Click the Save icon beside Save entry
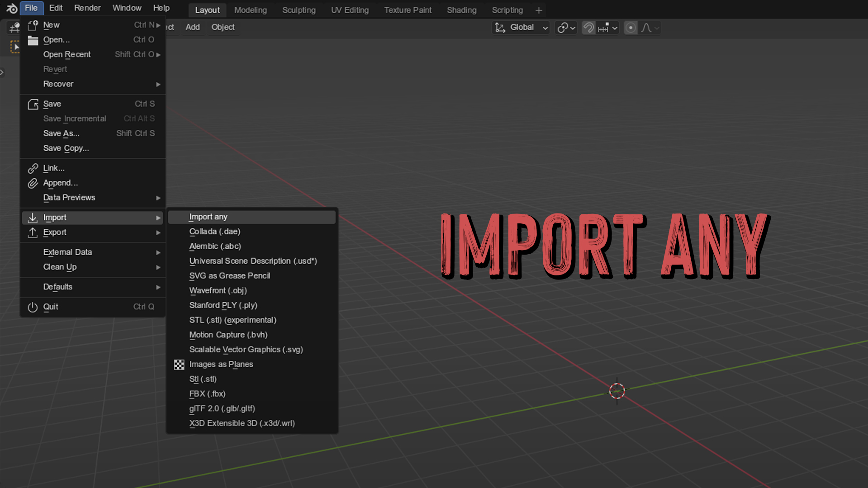868x488 pixels. (33, 104)
